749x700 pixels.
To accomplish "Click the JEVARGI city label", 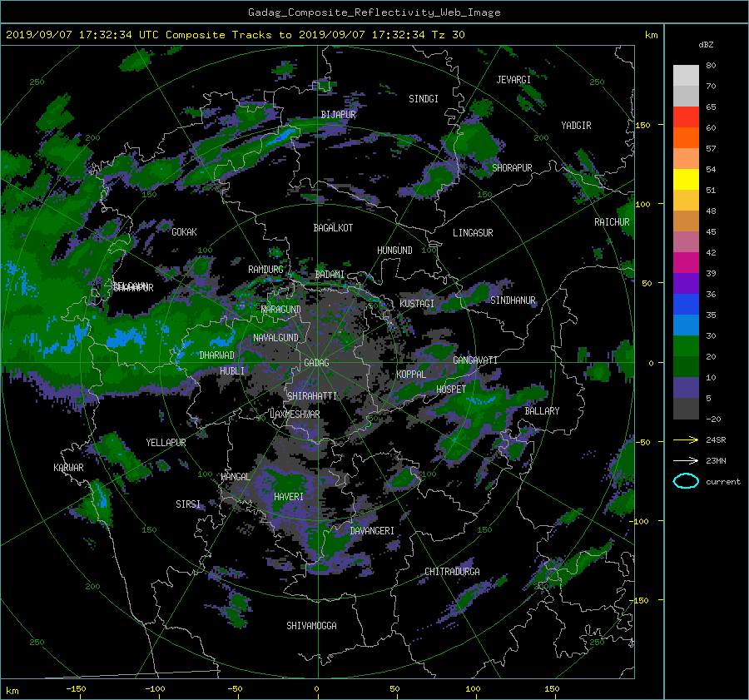I will point(513,80).
